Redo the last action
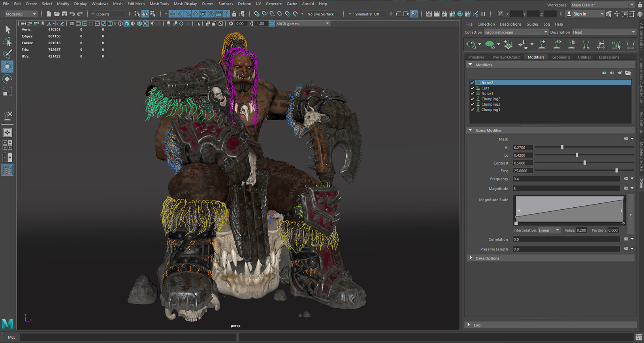The height and width of the screenshot is (343, 644). coord(80,14)
